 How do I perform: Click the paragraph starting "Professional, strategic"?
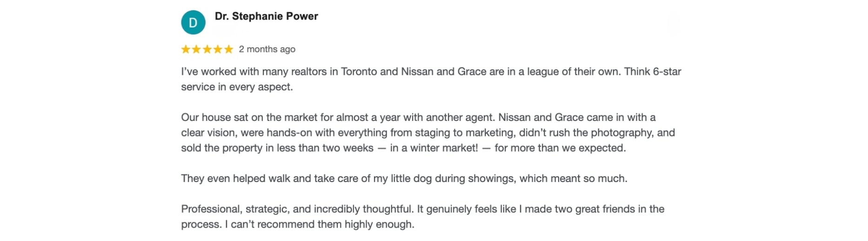point(422,216)
